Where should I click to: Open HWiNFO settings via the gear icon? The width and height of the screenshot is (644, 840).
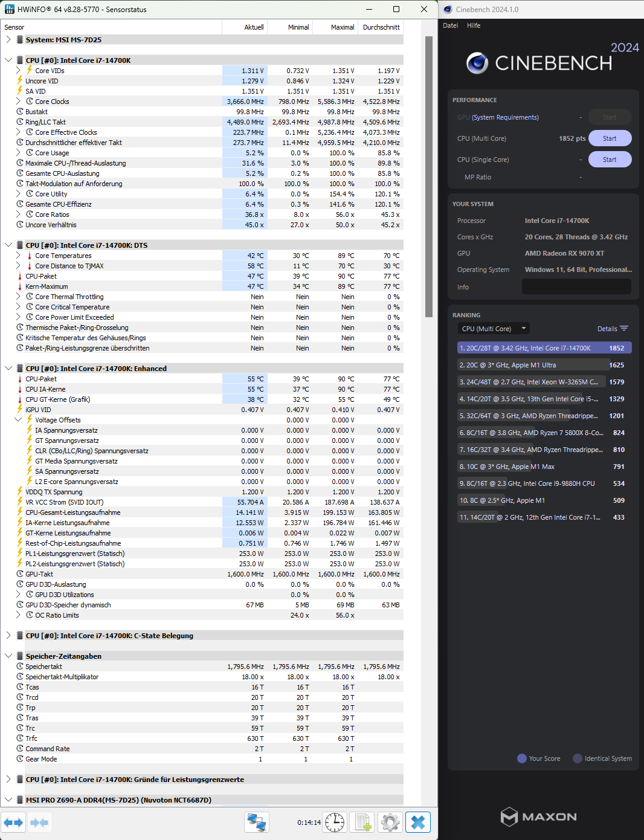[x=390, y=822]
